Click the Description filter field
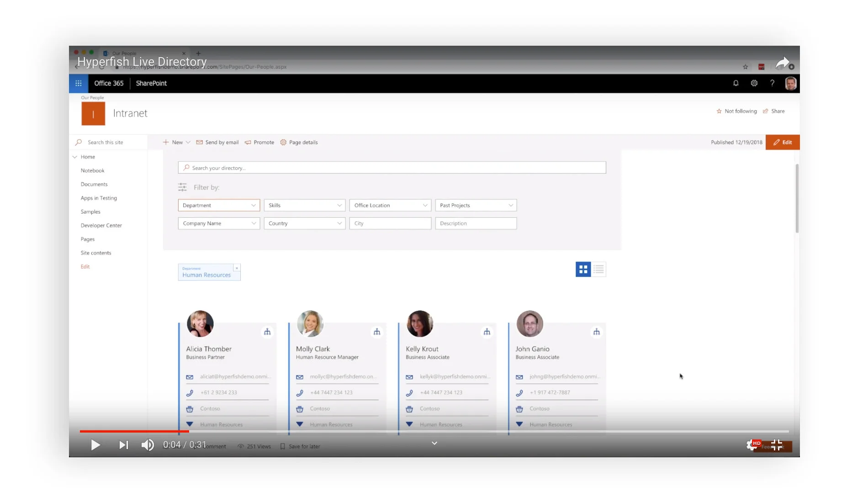Viewport: 868px width, 503px height. pyautogui.click(x=476, y=223)
